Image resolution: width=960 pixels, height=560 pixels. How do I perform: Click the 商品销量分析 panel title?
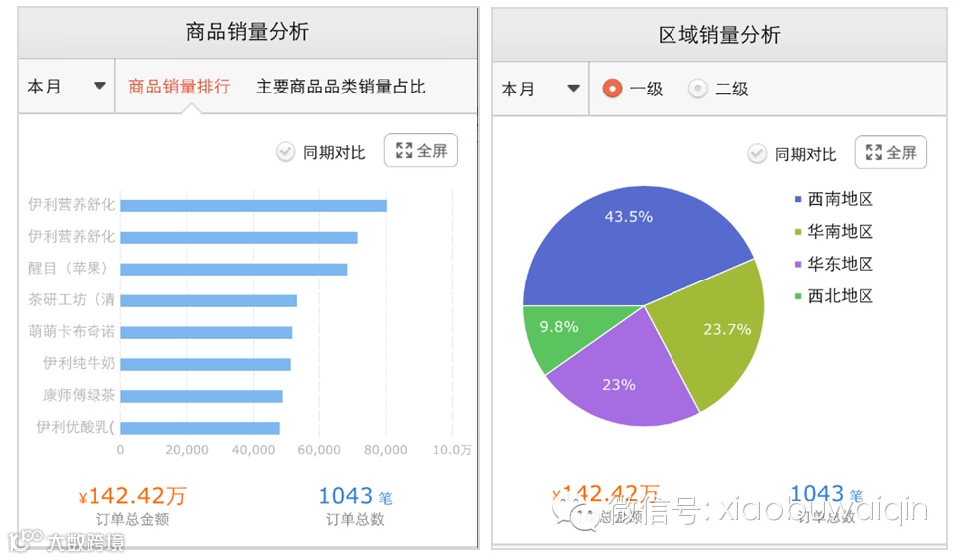248,31
